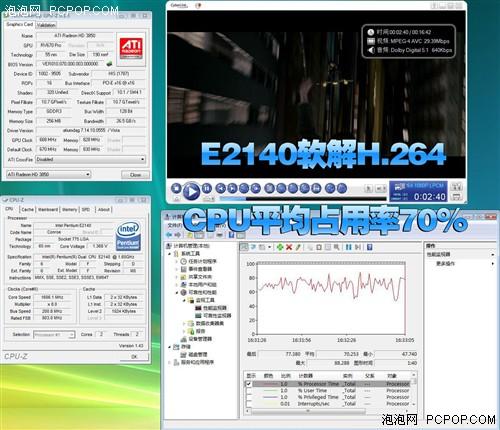Image resolution: width=500 pixels, height=430 pixels.
Task: Collapse the 监视工具 tree node
Action: point(184,300)
